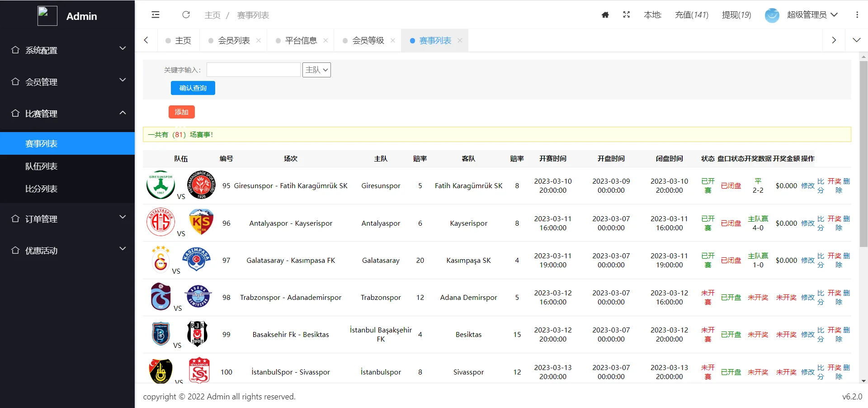Click the 确认查询 search button
The width and height of the screenshot is (868, 408).
(193, 88)
